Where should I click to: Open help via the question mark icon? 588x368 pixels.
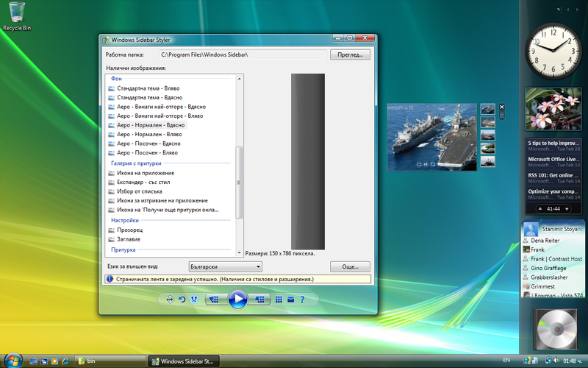tap(302, 300)
